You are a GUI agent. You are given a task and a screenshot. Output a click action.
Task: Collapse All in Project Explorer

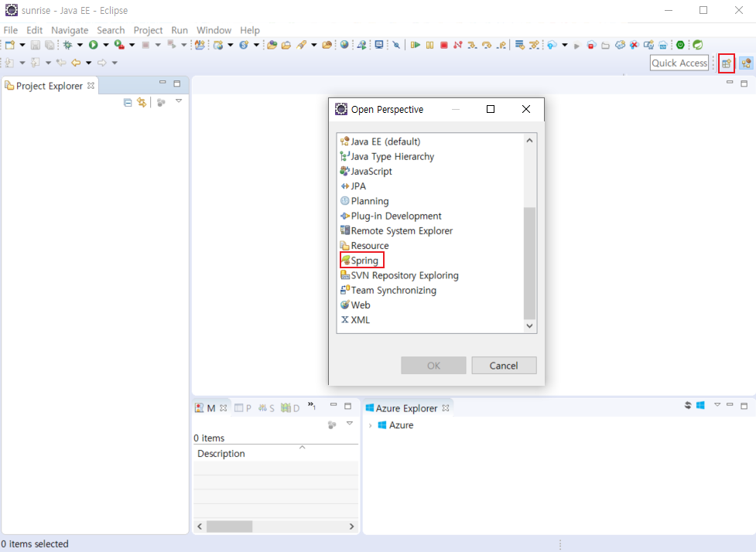coord(128,102)
